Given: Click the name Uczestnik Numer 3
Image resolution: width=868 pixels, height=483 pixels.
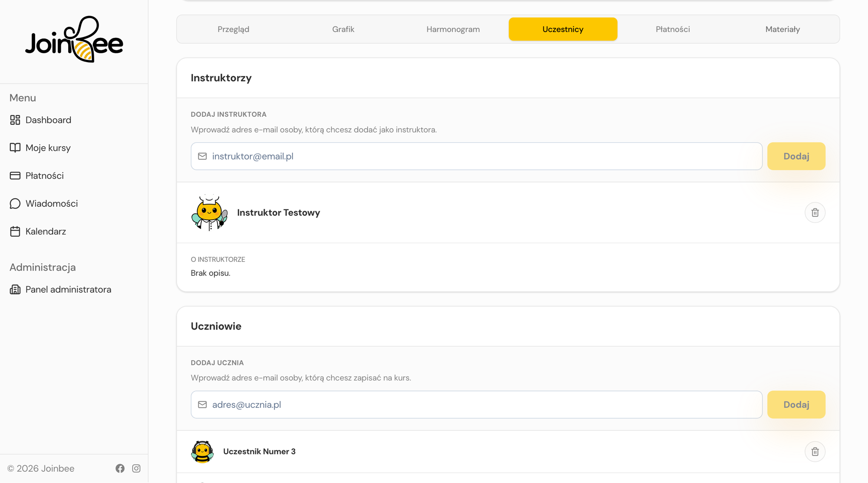Looking at the screenshot, I should click(259, 451).
